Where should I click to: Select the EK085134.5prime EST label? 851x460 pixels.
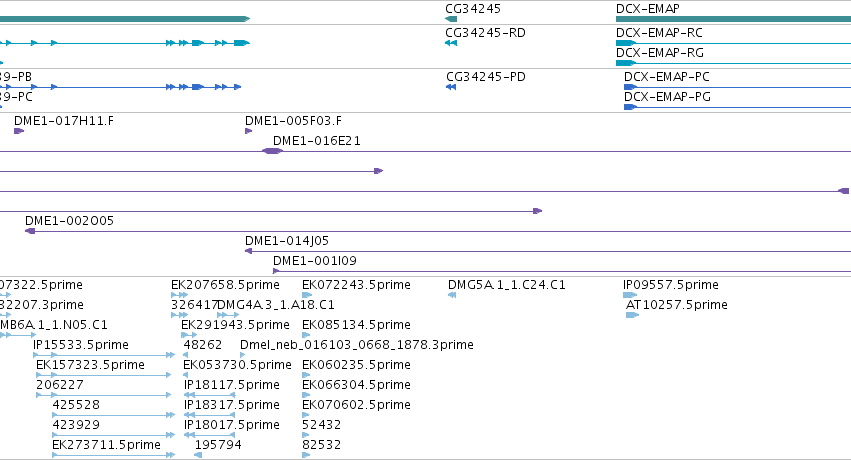click(356, 325)
